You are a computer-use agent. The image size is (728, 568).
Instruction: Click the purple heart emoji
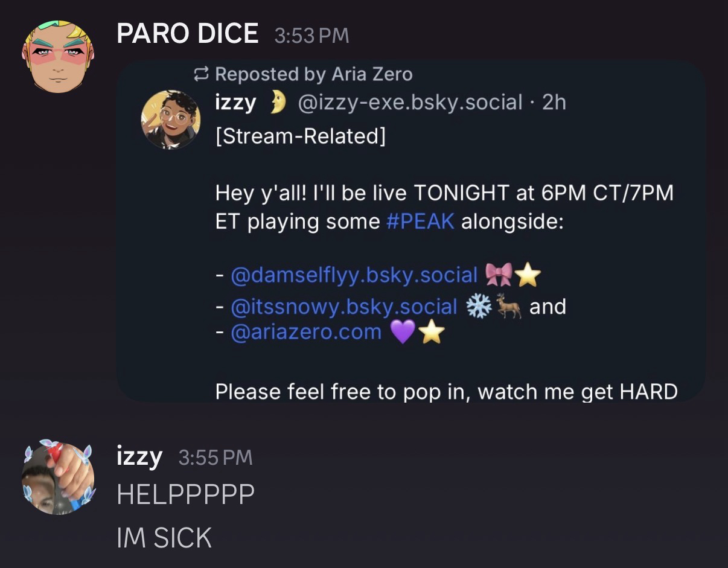[403, 333]
